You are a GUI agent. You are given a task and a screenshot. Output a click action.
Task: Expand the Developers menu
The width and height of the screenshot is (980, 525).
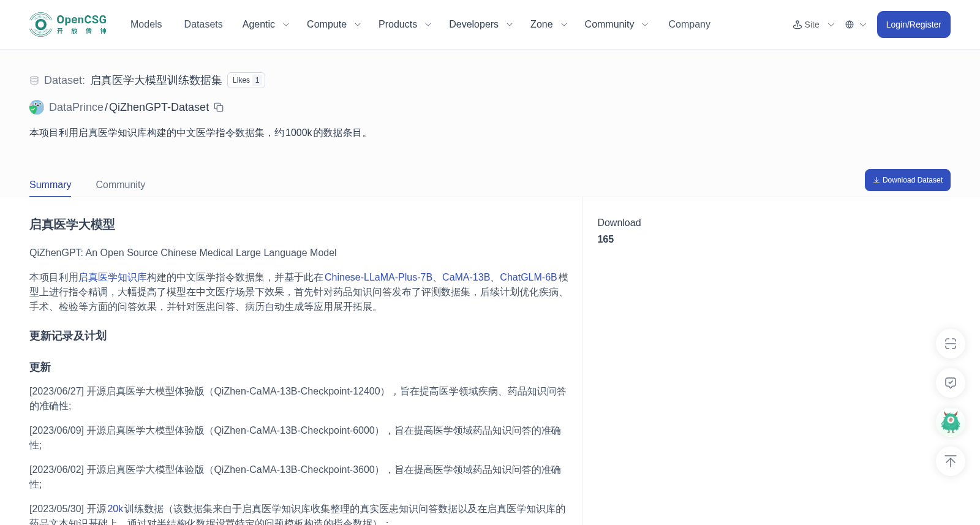481,25
